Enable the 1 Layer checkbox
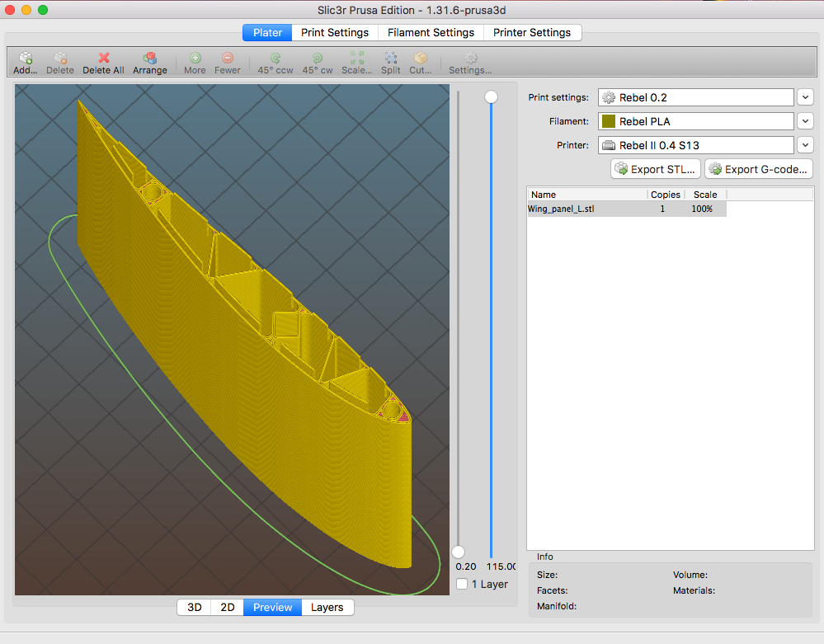The width and height of the screenshot is (824, 644). (x=462, y=584)
